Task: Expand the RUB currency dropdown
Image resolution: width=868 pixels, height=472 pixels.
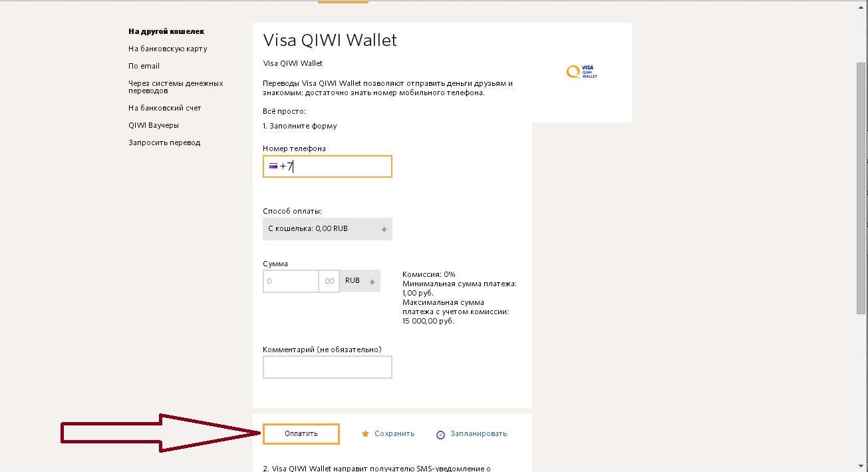Action: coord(361,281)
